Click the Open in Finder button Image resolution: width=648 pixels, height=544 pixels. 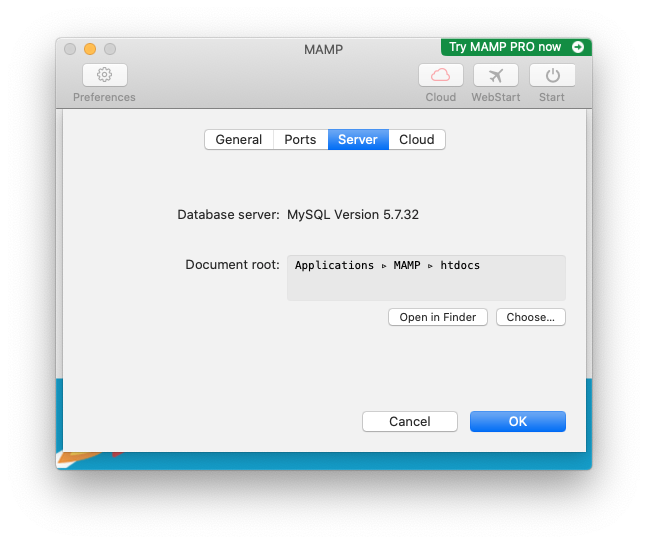[438, 317]
